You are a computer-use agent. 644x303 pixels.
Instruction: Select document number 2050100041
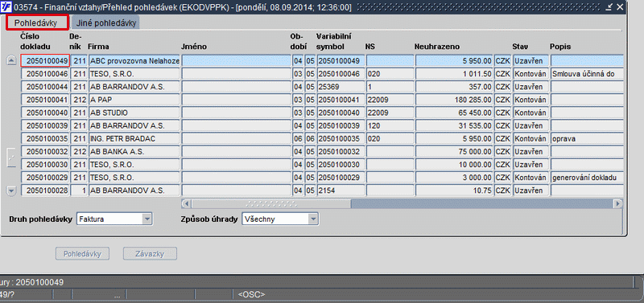[x=45, y=100]
